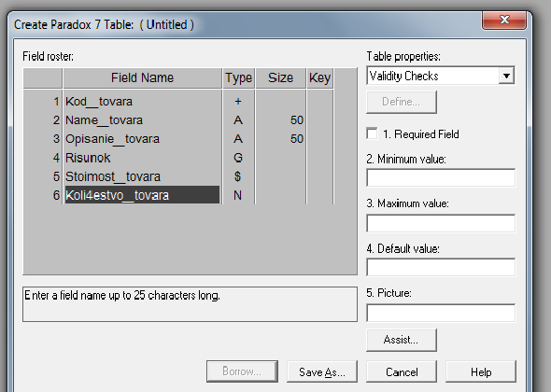551x392 pixels.
Task: Click the Type cell of Stoimost_tovara
Action: coord(238,176)
